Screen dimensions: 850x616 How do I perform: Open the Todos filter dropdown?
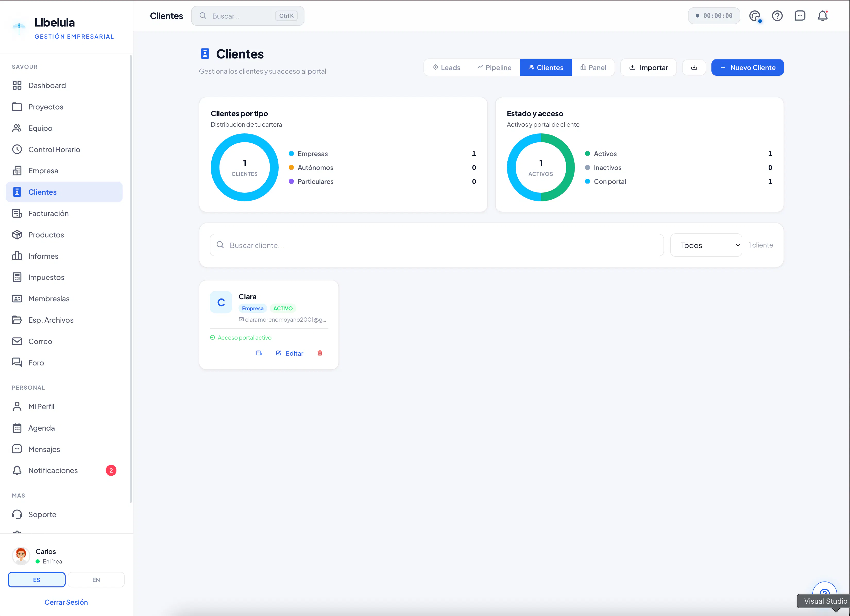coord(706,245)
